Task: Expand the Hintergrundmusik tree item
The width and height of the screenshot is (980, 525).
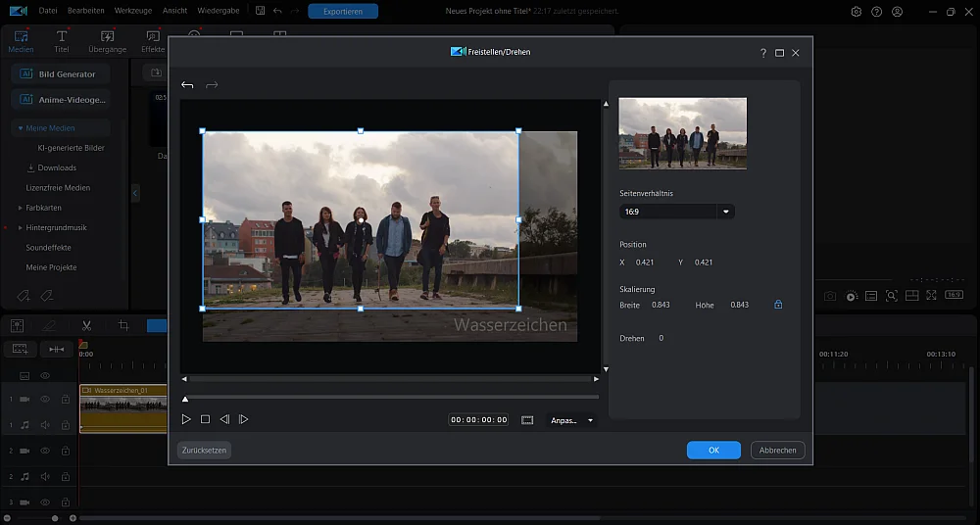Action: pyautogui.click(x=21, y=227)
